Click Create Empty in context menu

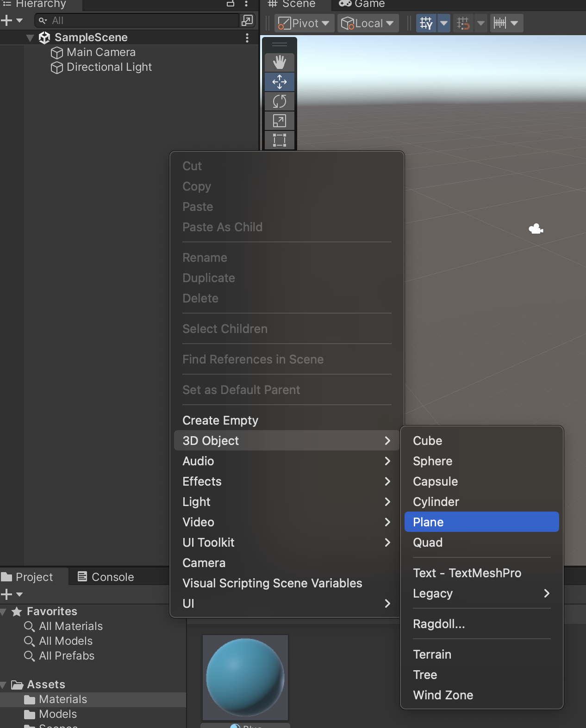(x=220, y=420)
